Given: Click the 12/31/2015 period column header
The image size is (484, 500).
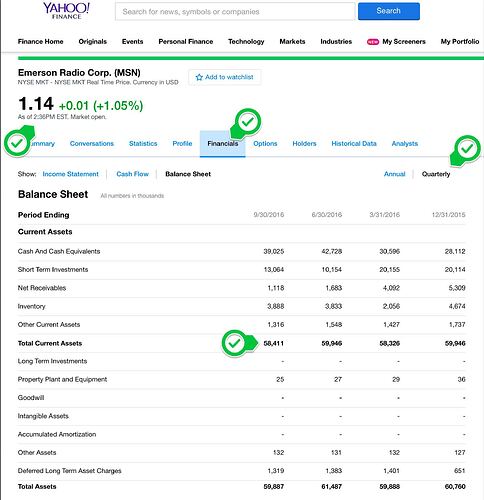Looking at the screenshot, I should (x=448, y=215).
